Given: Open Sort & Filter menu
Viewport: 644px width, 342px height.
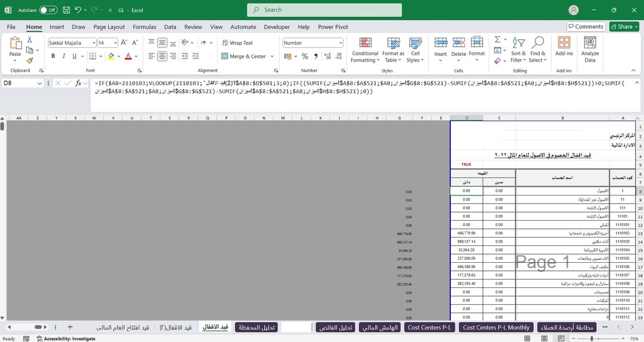Looking at the screenshot, I should pyautogui.click(x=518, y=50).
